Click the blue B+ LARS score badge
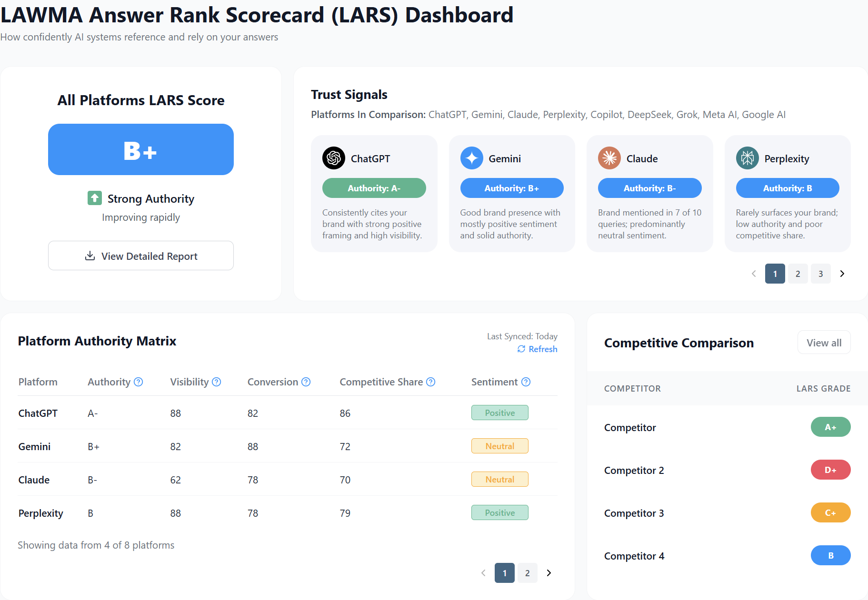This screenshot has width=868, height=600. (x=141, y=150)
